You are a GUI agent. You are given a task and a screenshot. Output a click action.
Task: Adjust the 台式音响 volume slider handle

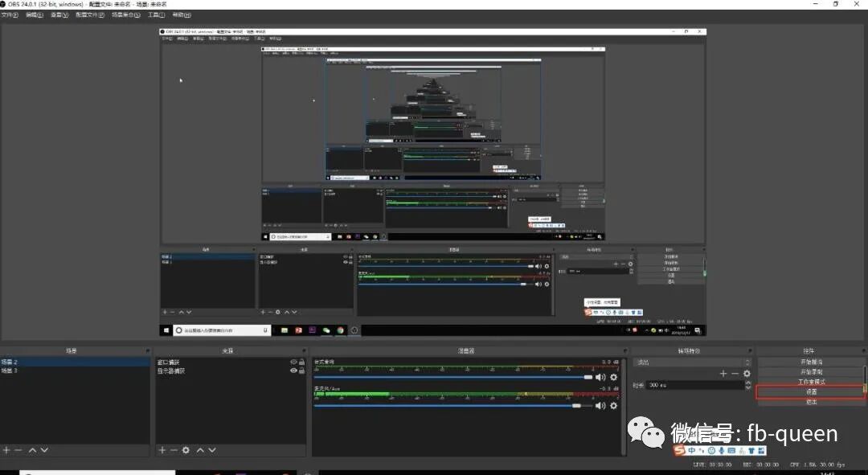[x=588, y=377]
